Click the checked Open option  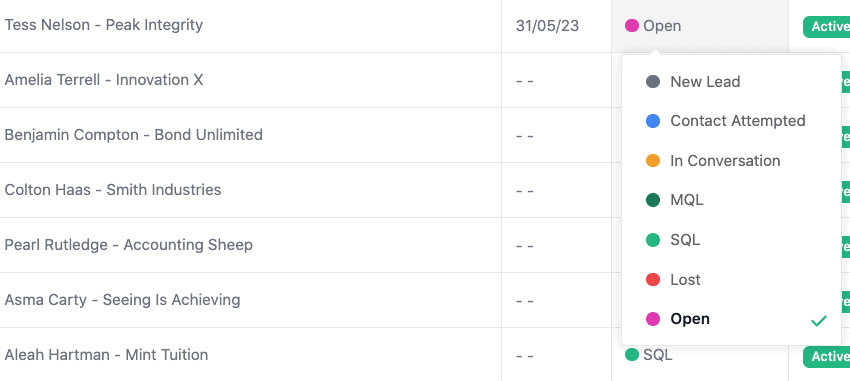[x=731, y=319]
